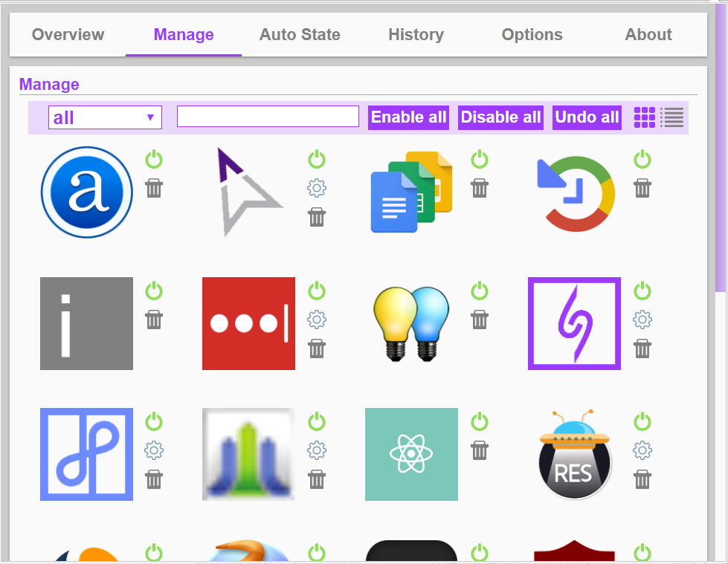Click the Google Docs files icon
The width and height of the screenshot is (728, 564).
(x=411, y=192)
